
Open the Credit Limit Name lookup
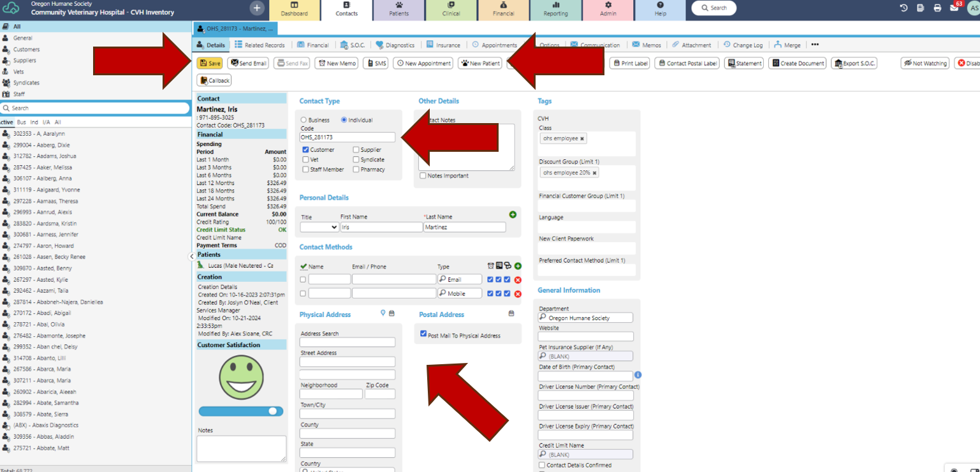click(585, 455)
